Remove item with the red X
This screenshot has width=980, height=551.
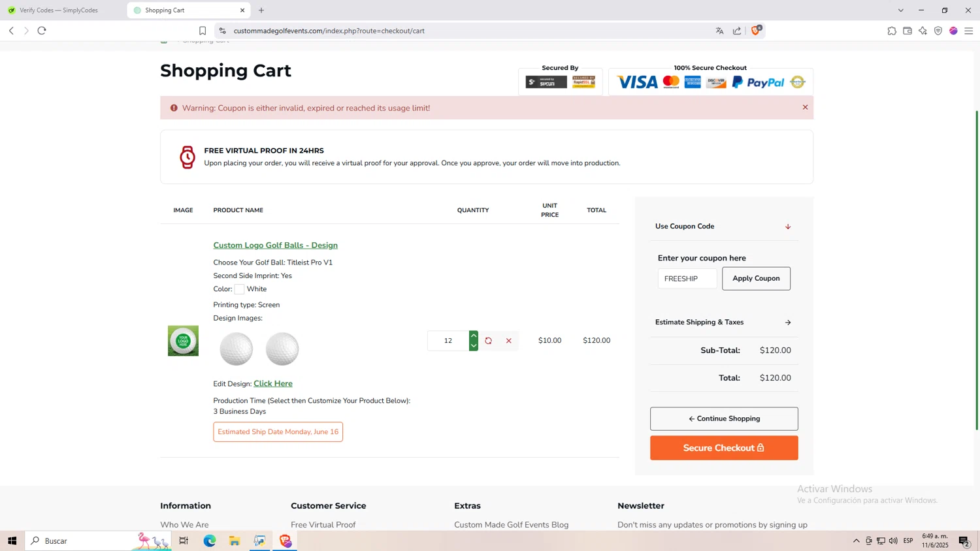pos(509,341)
